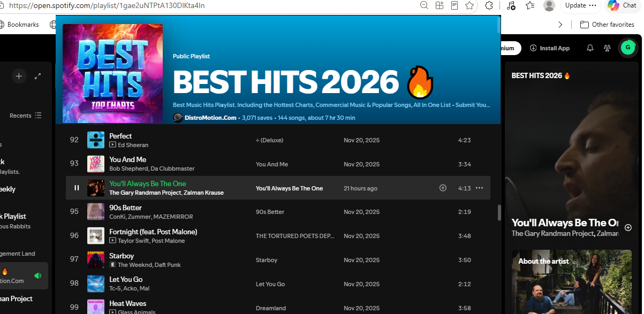Open You'll Always Be The One album link
Screen dimensions: 644x314
pos(289,188)
